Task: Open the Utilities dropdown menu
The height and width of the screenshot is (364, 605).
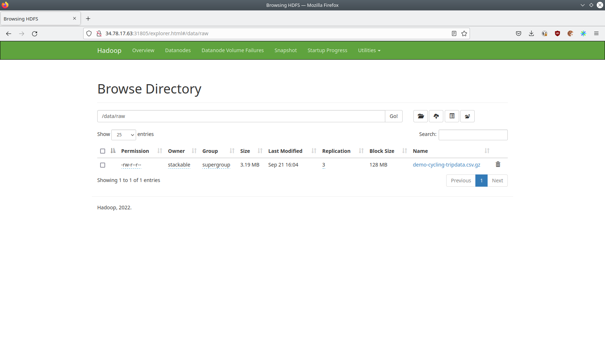Action: pyautogui.click(x=369, y=50)
